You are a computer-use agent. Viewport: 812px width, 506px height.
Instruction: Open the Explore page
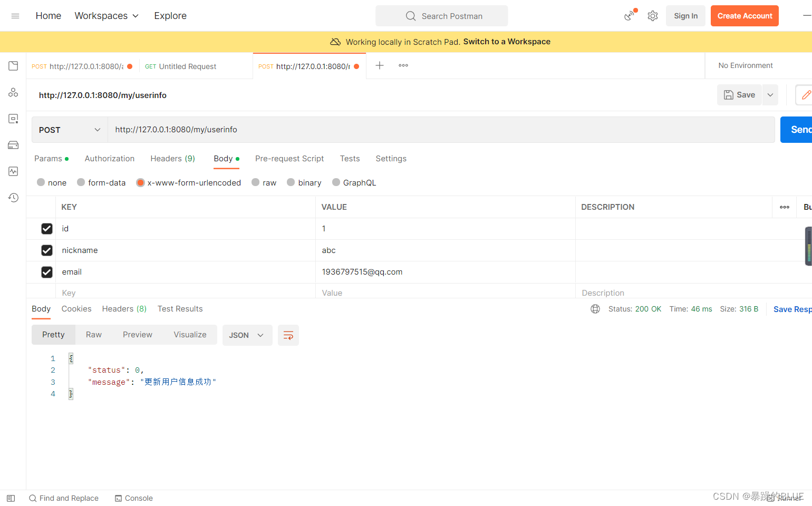click(x=170, y=16)
